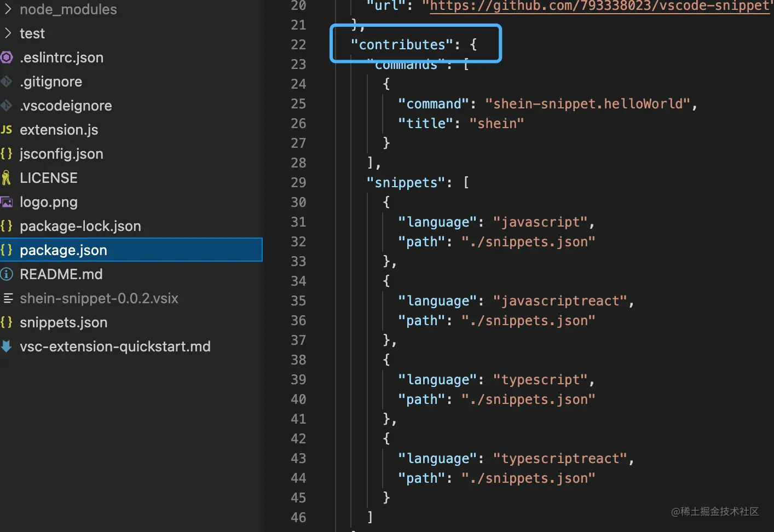The image size is (774, 532).
Task: Click the braces icon beside package.json
Action: (x=7, y=250)
